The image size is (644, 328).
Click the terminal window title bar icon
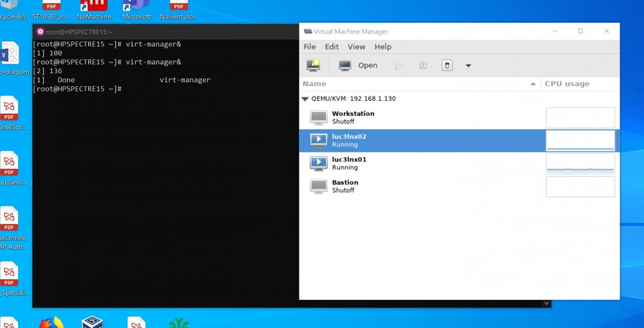tap(40, 32)
